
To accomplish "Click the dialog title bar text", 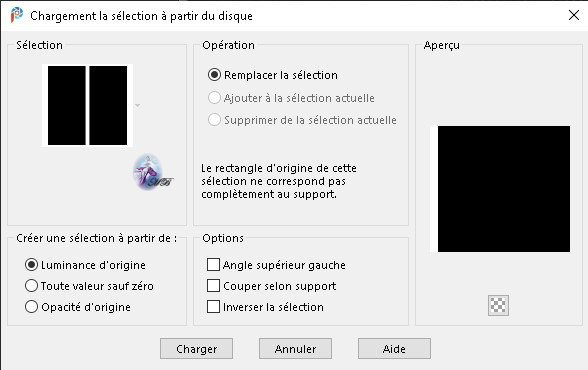I will click(141, 16).
